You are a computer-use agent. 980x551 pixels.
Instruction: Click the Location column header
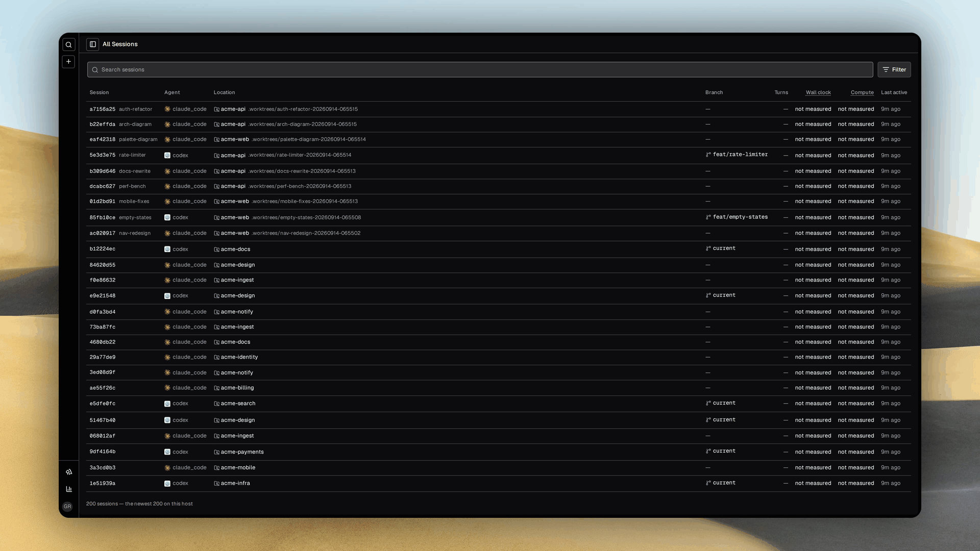pos(225,93)
